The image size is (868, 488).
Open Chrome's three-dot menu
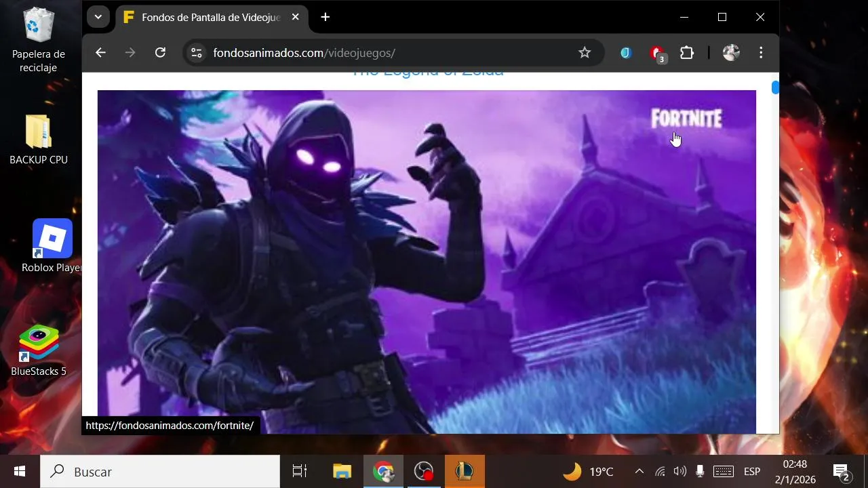point(761,52)
